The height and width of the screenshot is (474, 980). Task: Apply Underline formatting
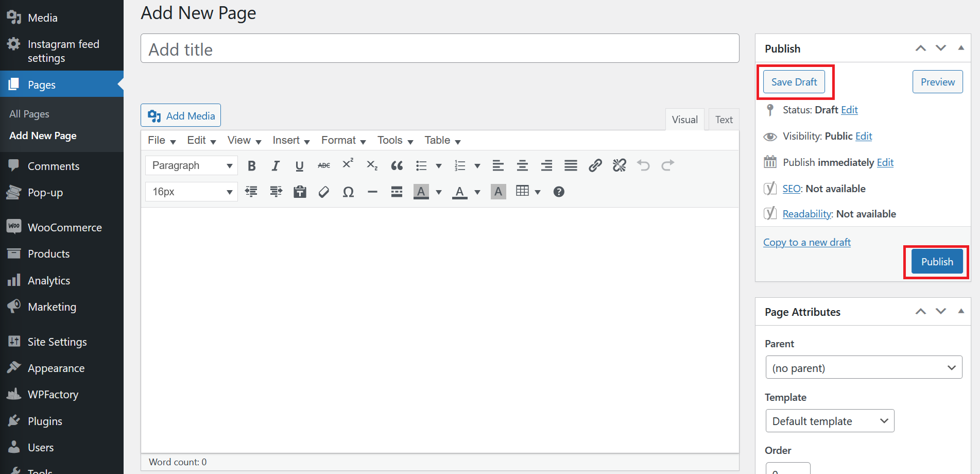click(x=299, y=165)
